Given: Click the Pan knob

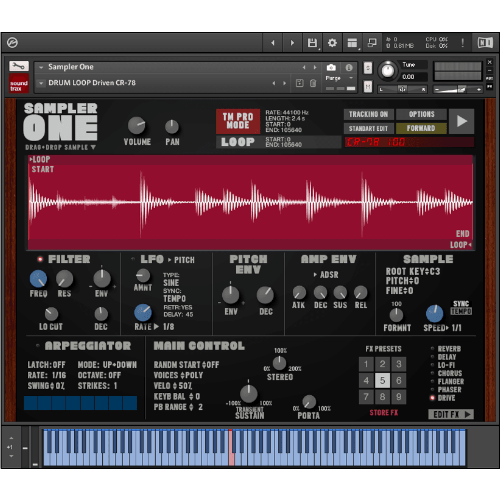Looking at the screenshot, I should click(x=172, y=127).
